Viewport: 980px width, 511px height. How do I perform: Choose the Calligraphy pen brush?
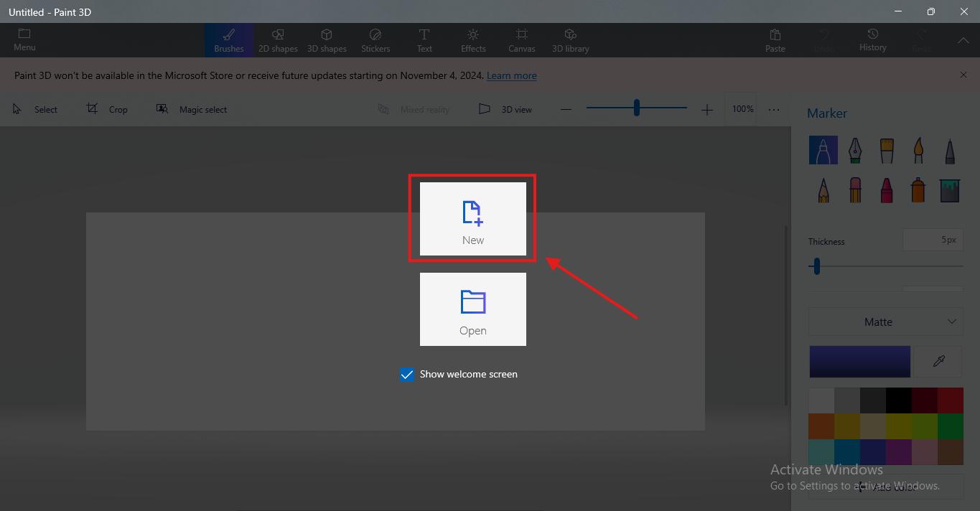click(x=855, y=151)
